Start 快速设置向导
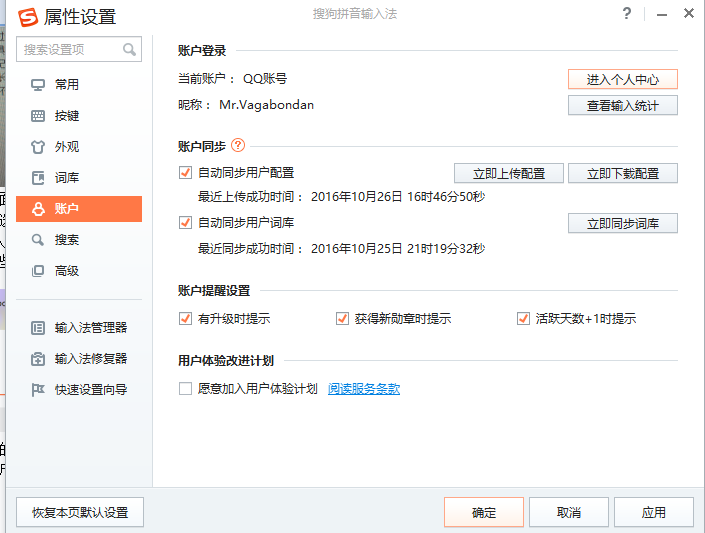 [x=79, y=390]
